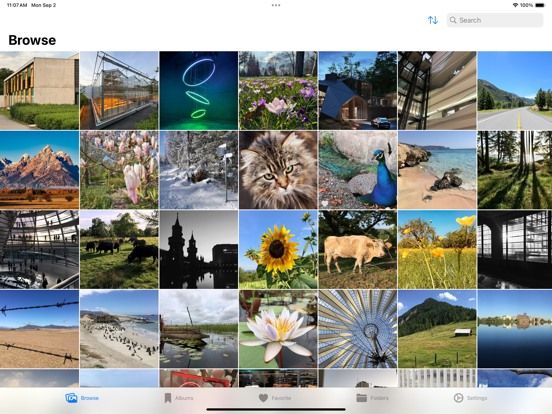Screen dimensions: 552x414
Task: Open the concrete building photo
Action: click(x=39, y=90)
